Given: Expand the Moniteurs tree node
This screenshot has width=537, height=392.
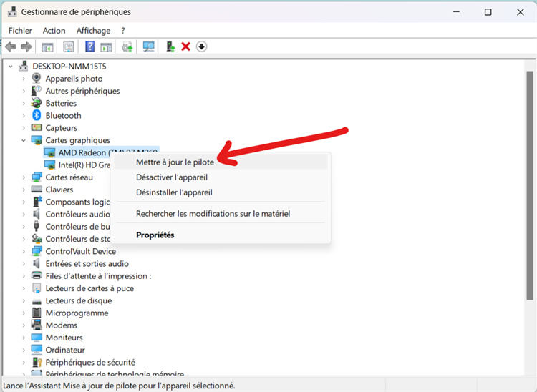Looking at the screenshot, I should click(24, 338).
